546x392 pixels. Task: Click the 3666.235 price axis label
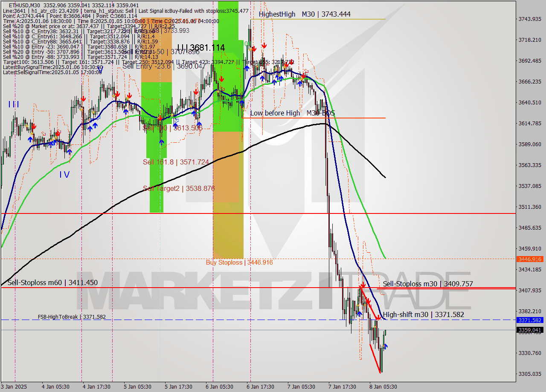[x=530, y=81]
